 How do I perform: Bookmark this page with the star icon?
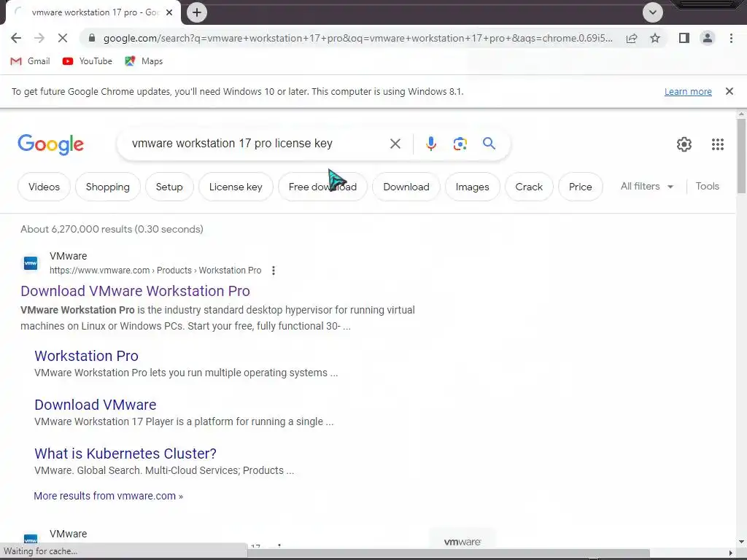point(655,38)
